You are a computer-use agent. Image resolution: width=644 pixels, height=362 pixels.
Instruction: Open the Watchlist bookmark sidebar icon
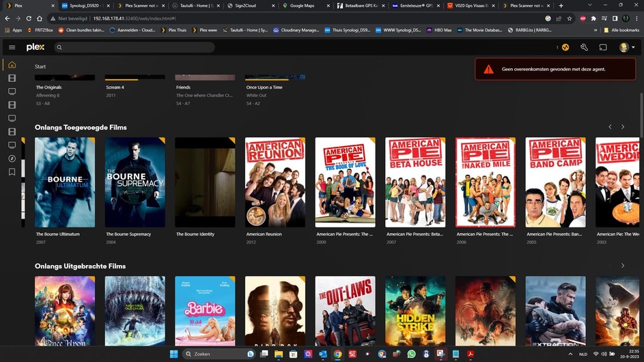[12, 171]
